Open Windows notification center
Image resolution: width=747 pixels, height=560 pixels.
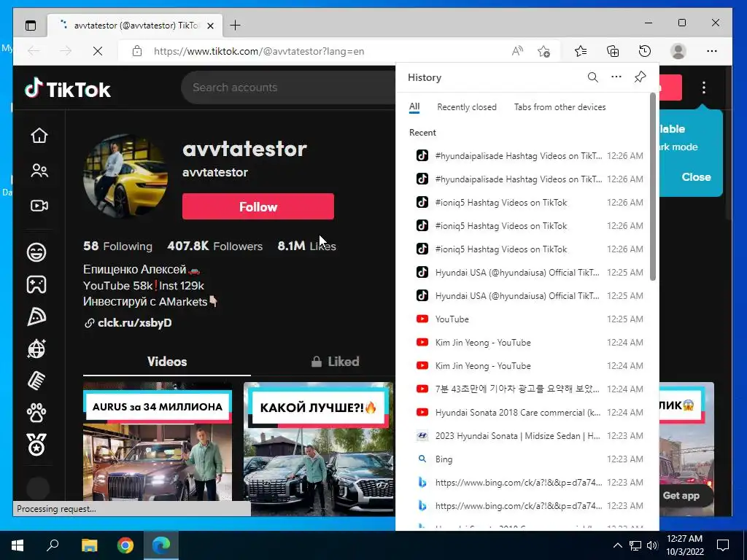pyautogui.click(x=723, y=545)
